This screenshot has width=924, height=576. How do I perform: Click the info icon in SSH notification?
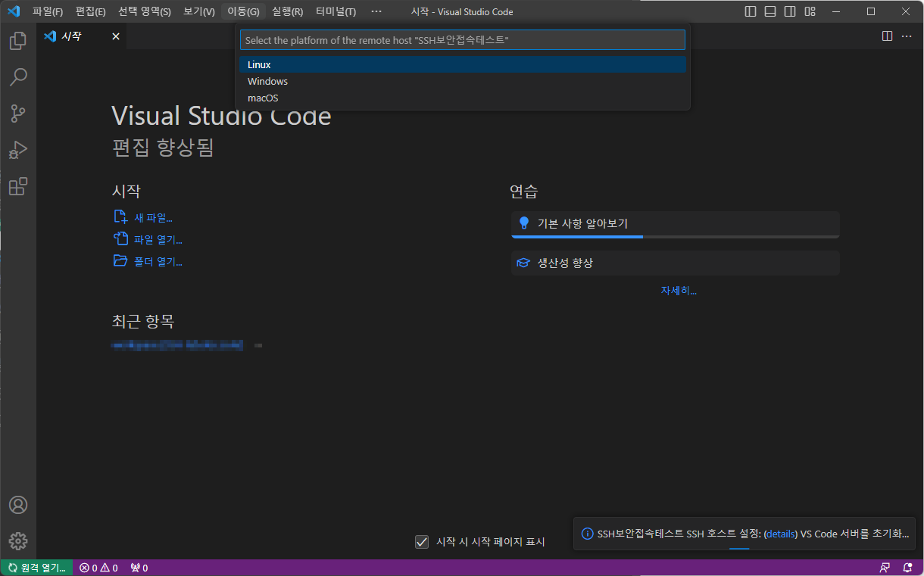(x=587, y=534)
